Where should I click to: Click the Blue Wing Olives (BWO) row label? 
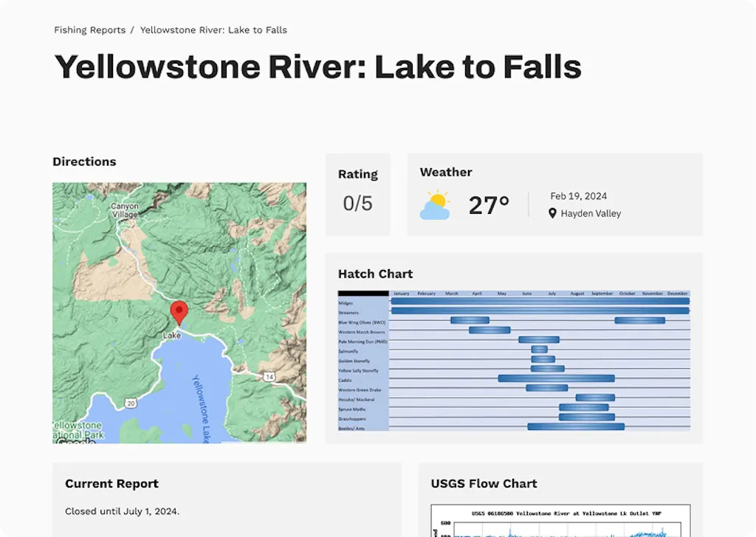tap(362, 322)
